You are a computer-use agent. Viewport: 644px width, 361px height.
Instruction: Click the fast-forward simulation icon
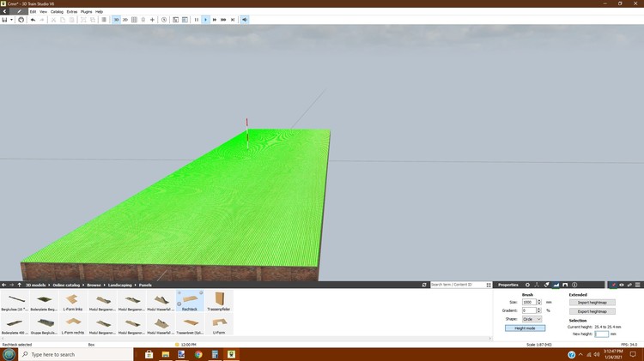[x=215, y=20]
